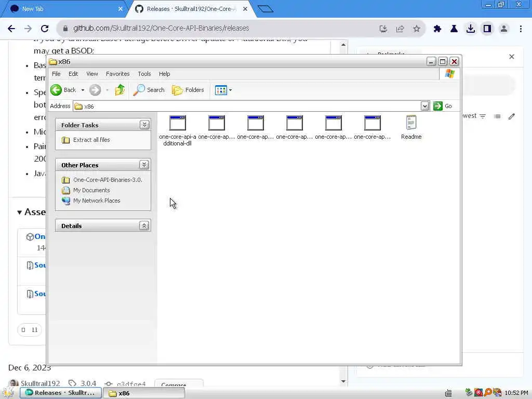The height and width of the screenshot is (399, 532).
Task: Open the File menu in x86 window
Action: [56, 74]
